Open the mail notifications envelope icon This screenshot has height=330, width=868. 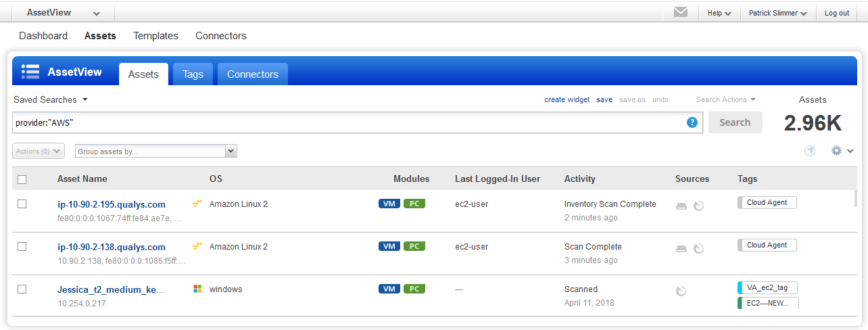[681, 12]
